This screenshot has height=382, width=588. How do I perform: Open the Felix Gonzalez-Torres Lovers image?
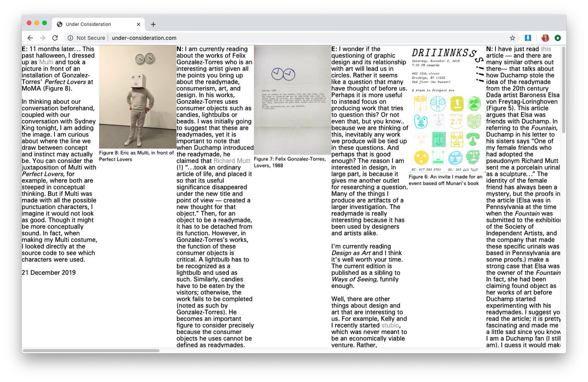pos(292,100)
